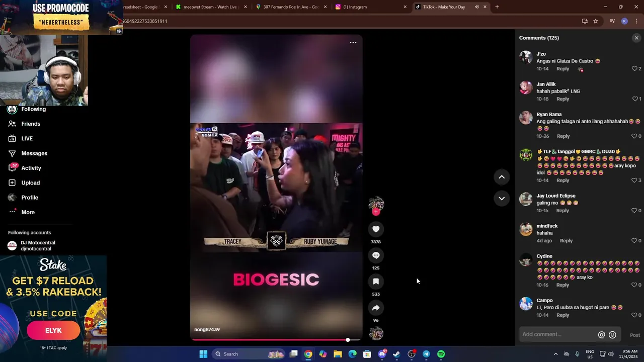Switch to the Instagram tab
The image size is (644, 362).
click(x=371, y=7)
